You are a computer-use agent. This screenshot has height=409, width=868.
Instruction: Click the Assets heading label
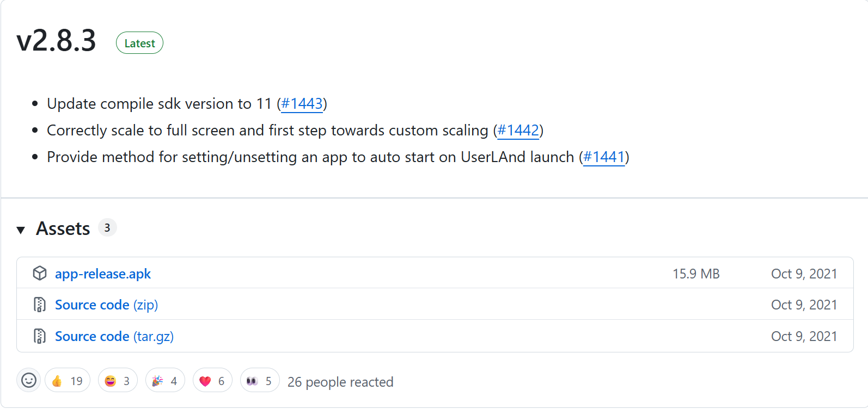(x=63, y=229)
